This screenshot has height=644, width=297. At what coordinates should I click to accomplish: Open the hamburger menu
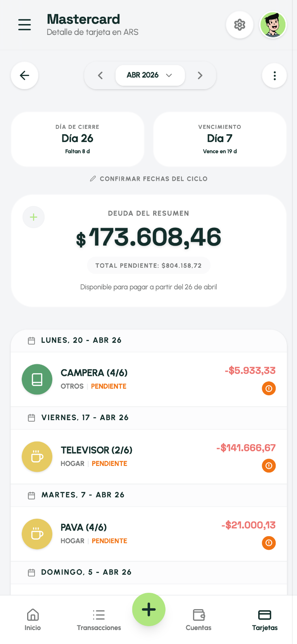point(24,25)
